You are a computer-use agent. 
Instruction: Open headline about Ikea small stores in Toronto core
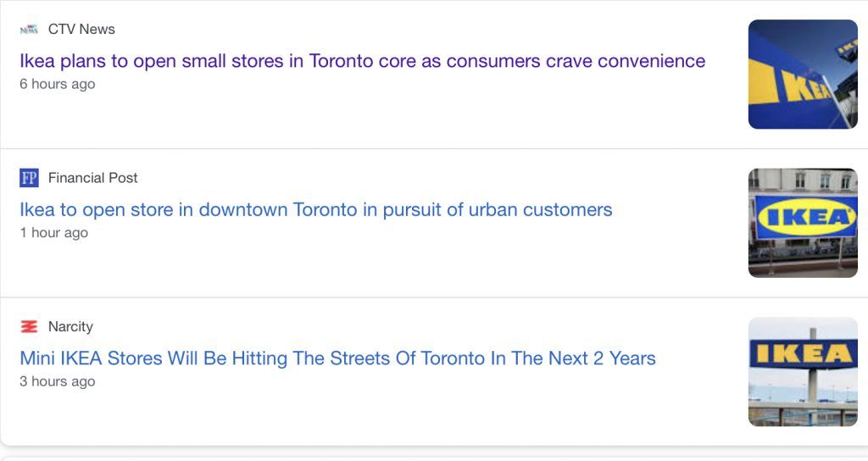363,61
